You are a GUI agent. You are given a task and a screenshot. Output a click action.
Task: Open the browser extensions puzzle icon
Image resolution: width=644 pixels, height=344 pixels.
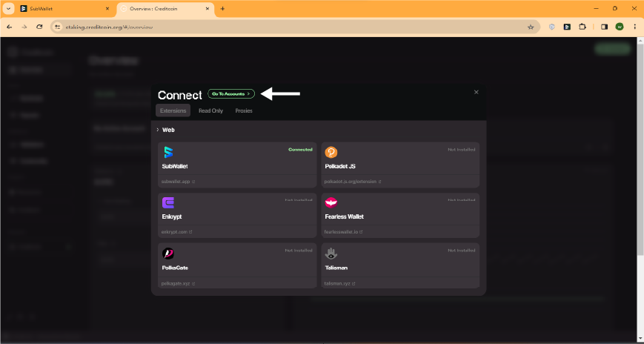pyautogui.click(x=582, y=27)
